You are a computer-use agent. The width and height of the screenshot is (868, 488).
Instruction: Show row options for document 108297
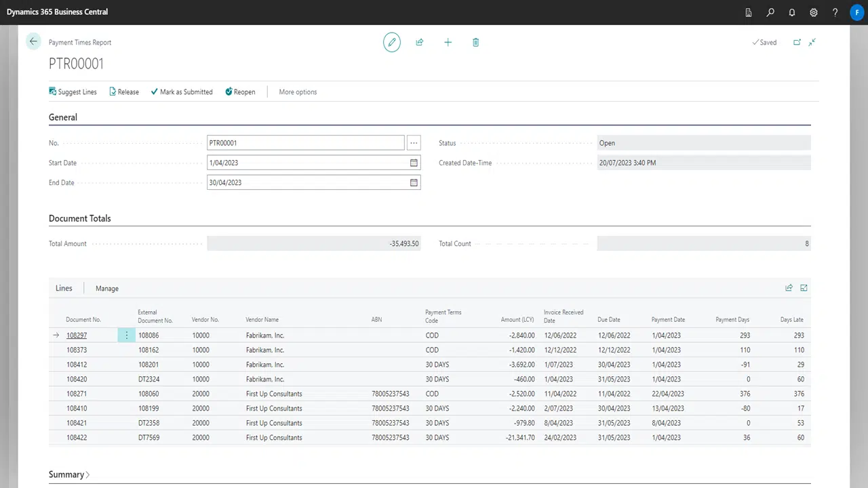pyautogui.click(x=126, y=335)
